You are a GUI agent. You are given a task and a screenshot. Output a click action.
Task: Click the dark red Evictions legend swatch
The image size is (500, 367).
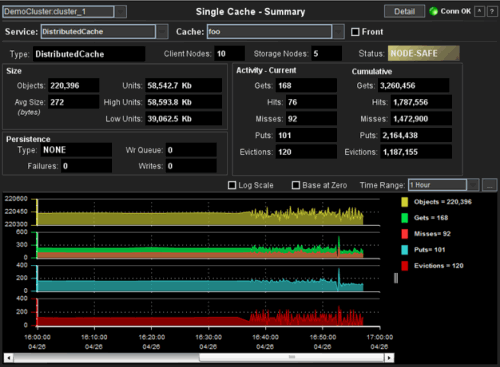404,266
